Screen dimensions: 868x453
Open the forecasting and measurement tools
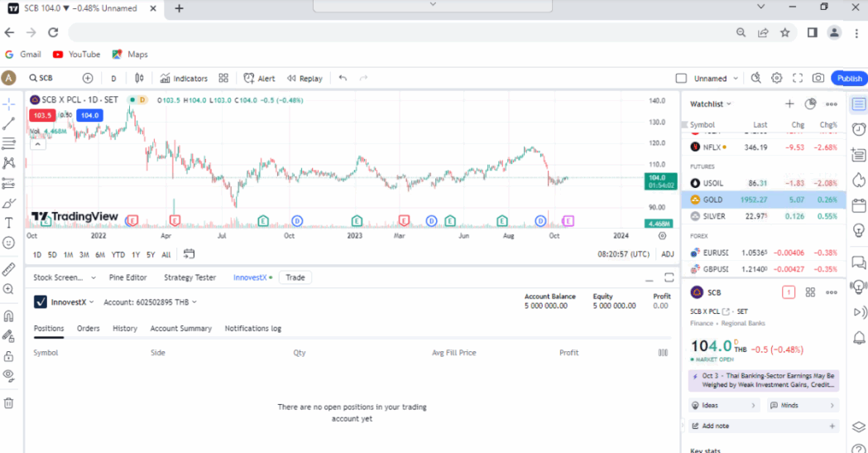click(8, 183)
